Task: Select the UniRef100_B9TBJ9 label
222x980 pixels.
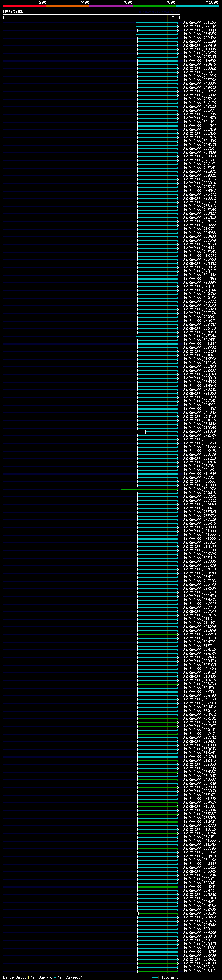Action: click(199, 432)
